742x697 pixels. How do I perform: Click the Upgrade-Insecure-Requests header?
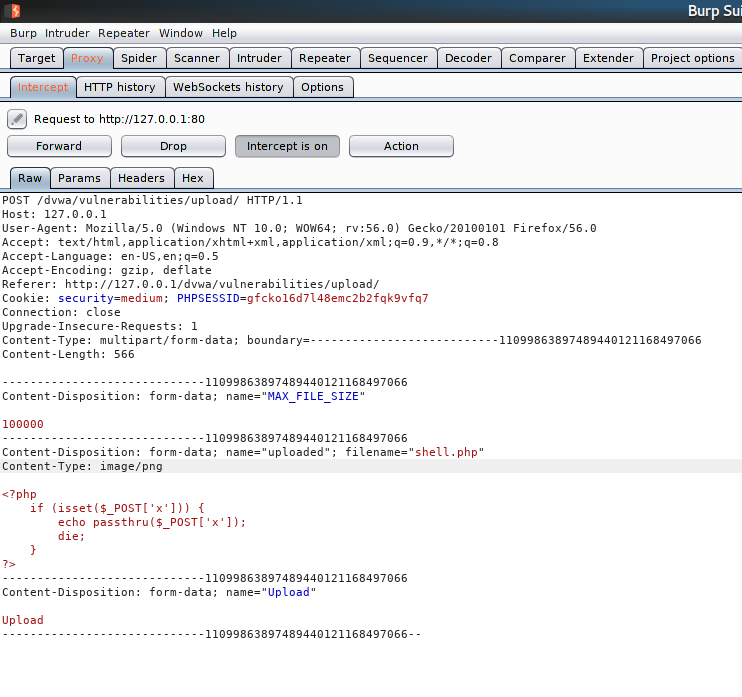coord(100,326)
